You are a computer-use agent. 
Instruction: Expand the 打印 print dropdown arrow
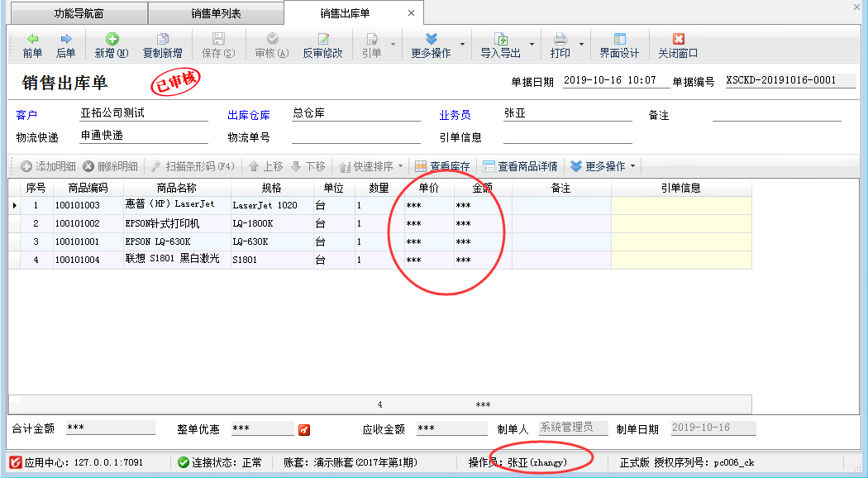point(581,45)
